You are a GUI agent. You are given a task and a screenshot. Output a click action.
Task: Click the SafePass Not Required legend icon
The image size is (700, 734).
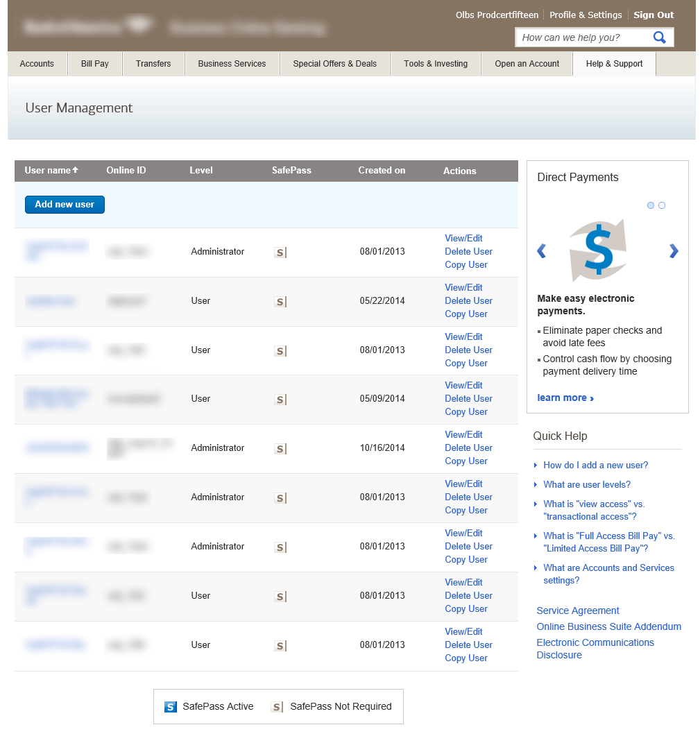278,707
